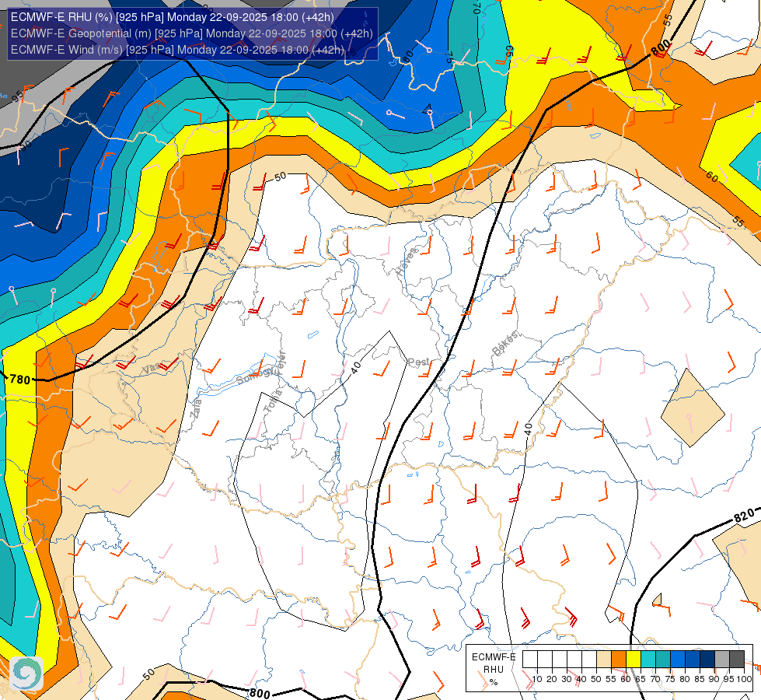Click the dark gray 95–100% legend swatch

[x=737, y=660]
